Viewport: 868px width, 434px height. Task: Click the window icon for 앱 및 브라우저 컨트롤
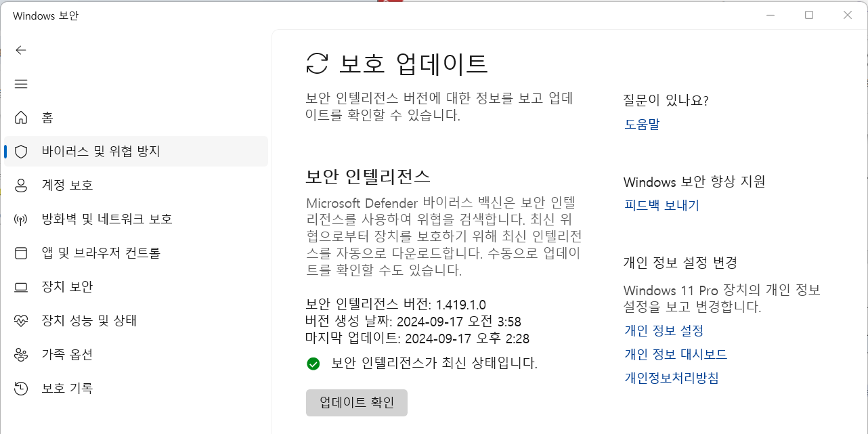tap(21, 253)
